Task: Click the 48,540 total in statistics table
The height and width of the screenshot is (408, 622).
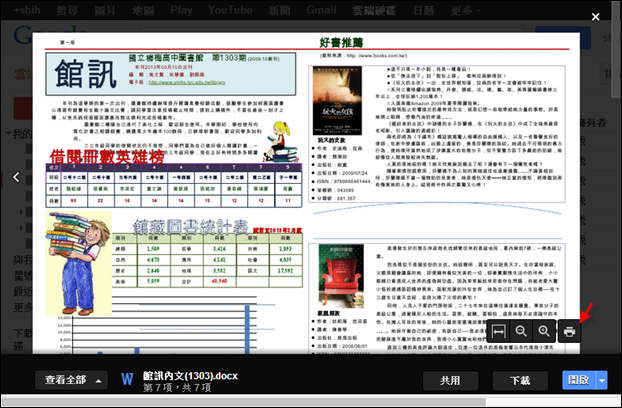Action: pos(219,282)
